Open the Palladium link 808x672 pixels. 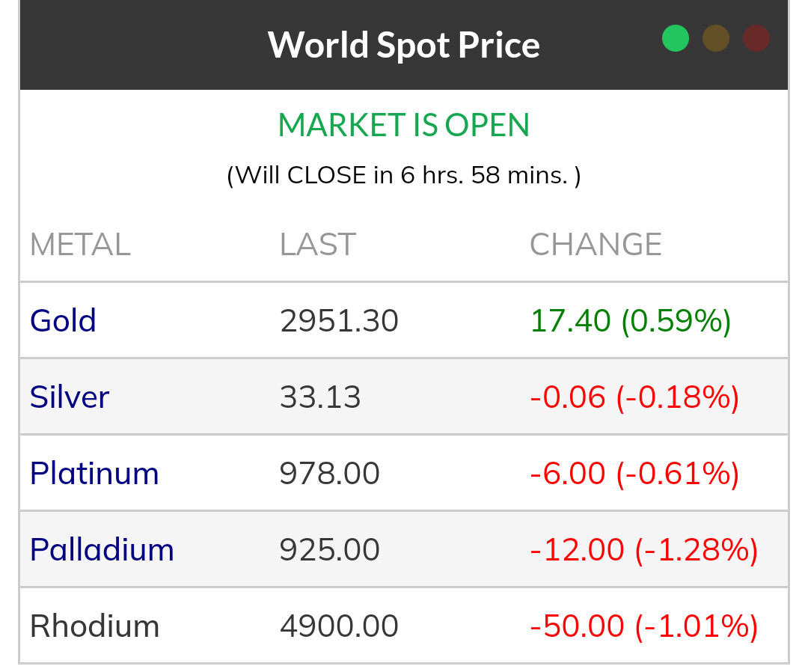(102, 549)
